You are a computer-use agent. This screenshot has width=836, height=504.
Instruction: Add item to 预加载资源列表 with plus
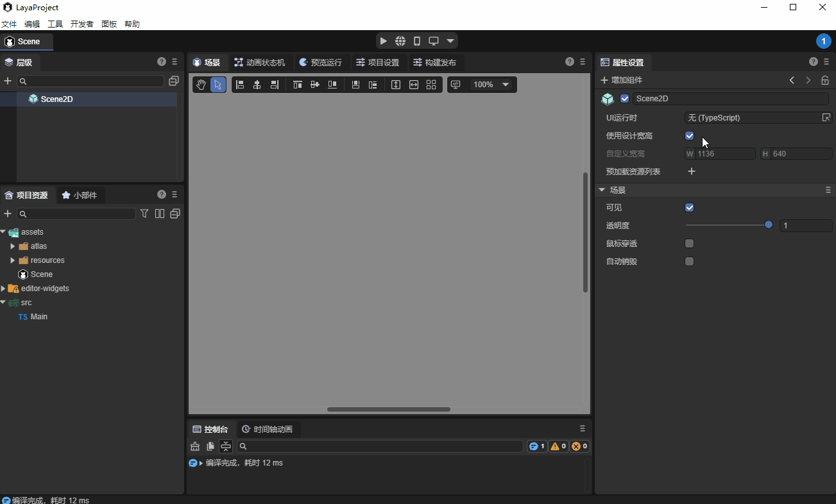coord(692,171)
